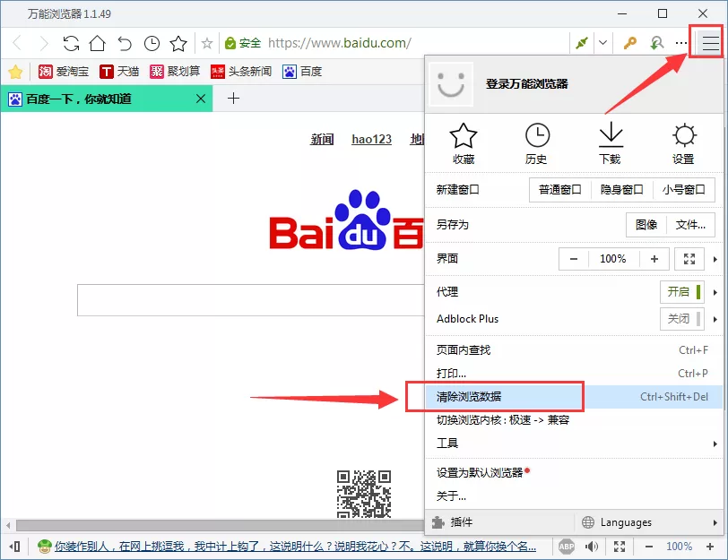Switch to 百度一下 tab
Viewport: 728px width, 560px height.
point(107,99)
